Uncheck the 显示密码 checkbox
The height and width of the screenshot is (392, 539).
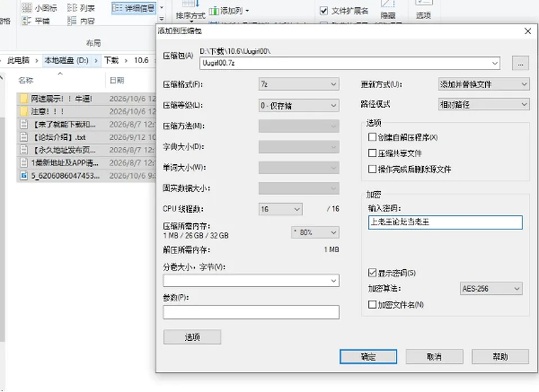tap(372, 273)
